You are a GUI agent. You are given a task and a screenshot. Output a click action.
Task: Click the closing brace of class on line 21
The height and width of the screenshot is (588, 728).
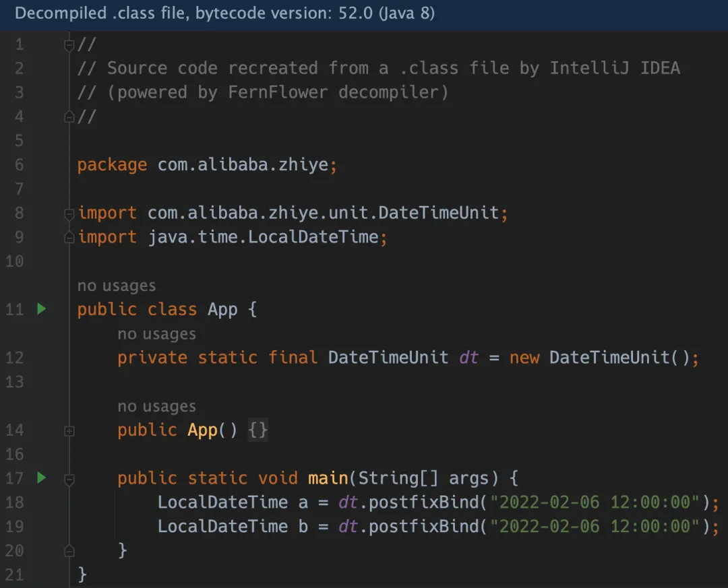coord(82,575)
